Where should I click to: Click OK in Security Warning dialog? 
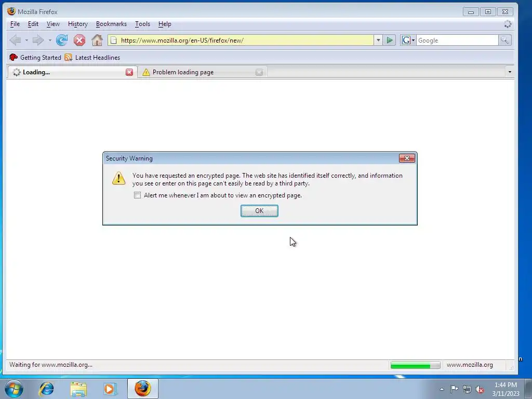tap(259, 211)
